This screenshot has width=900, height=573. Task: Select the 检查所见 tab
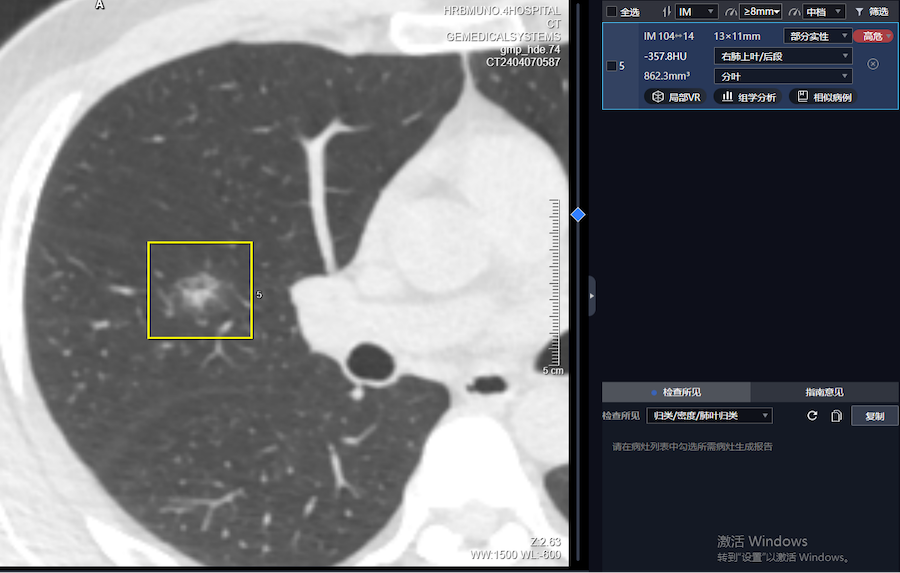pos(676,392)
